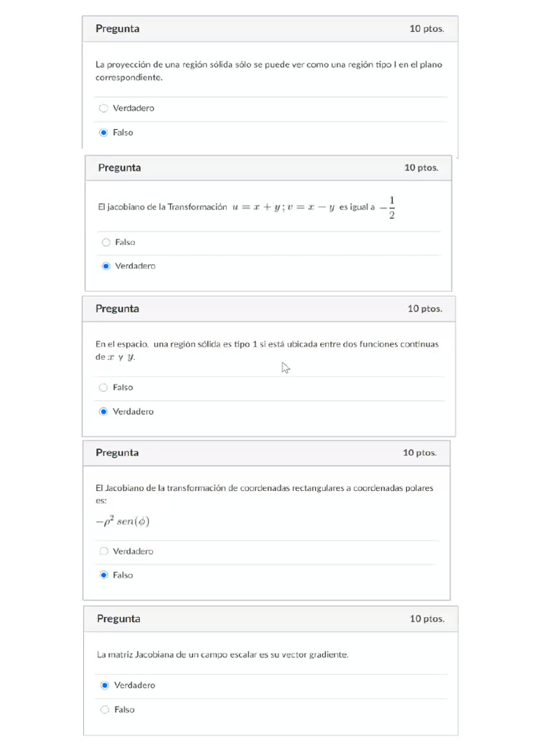Click the Pregunta header above the u=x+y jacobian

pos(120,168)
